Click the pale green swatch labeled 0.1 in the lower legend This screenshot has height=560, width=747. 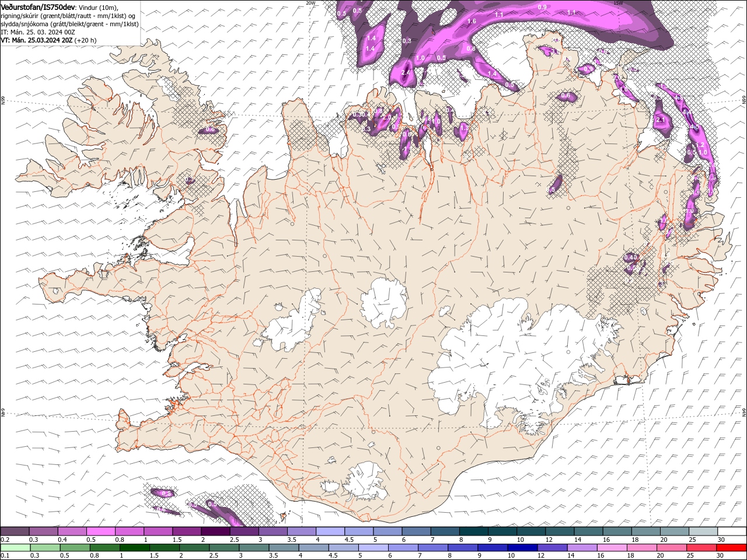(x=15, y=548)
